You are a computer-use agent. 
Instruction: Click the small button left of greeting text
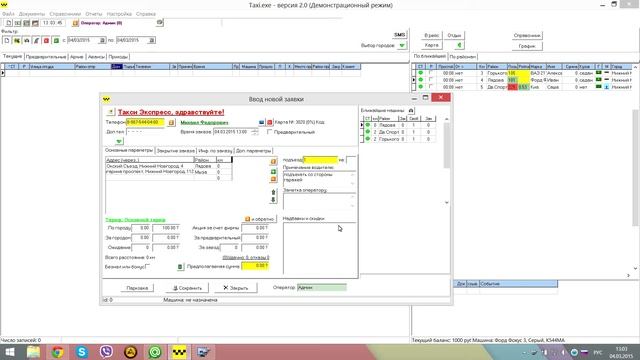(110, 112)
